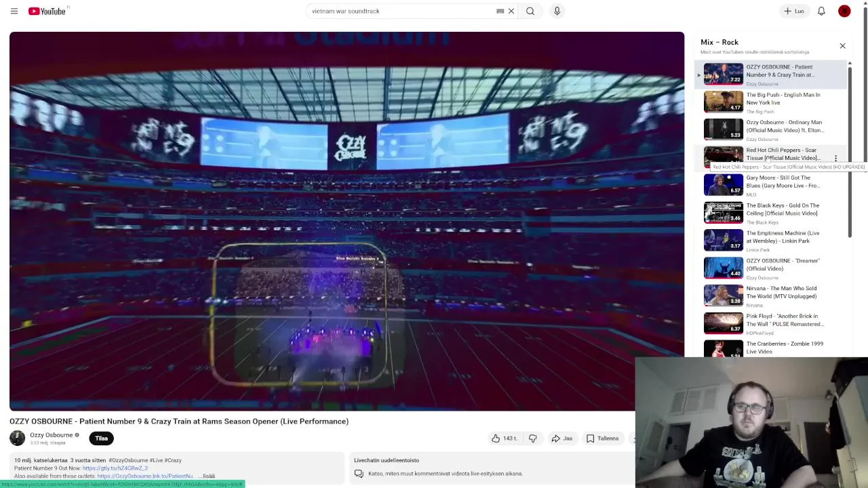Screen dimensions: 868x488
Task: Open Ozzy Osbourne channel avatar
Action: point(18,438)
